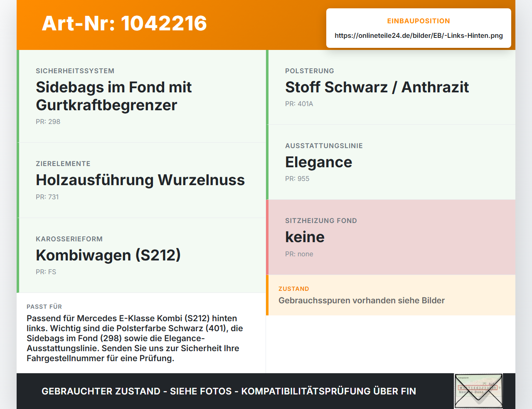Click the Stoff Schwarz / Anthrazit upholstery value
Screen dimensions: 532x409
click(377, 87)
